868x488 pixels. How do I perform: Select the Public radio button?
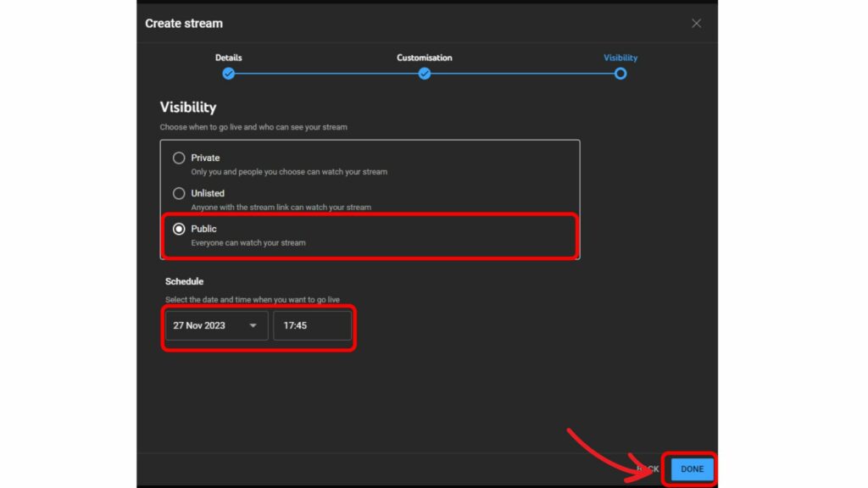(179, 229)
